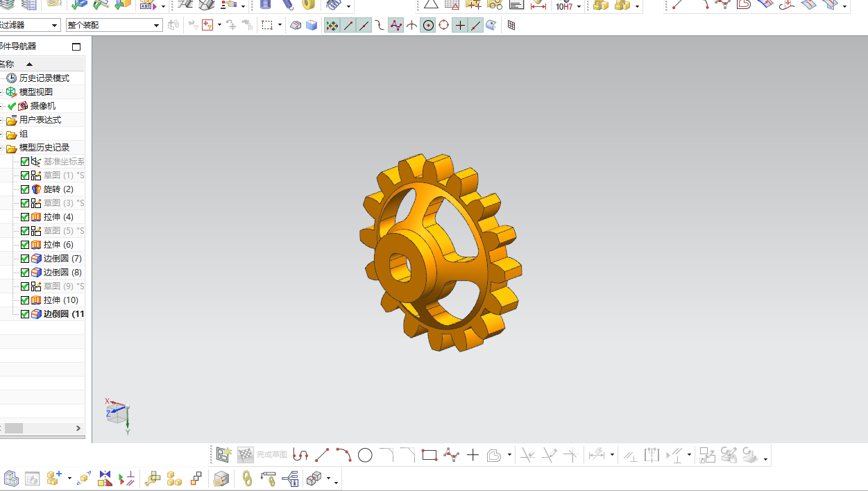This screenshot has height=491, width=868.
Task: Enable the quadrant point snap
Action: coord(444,26)
